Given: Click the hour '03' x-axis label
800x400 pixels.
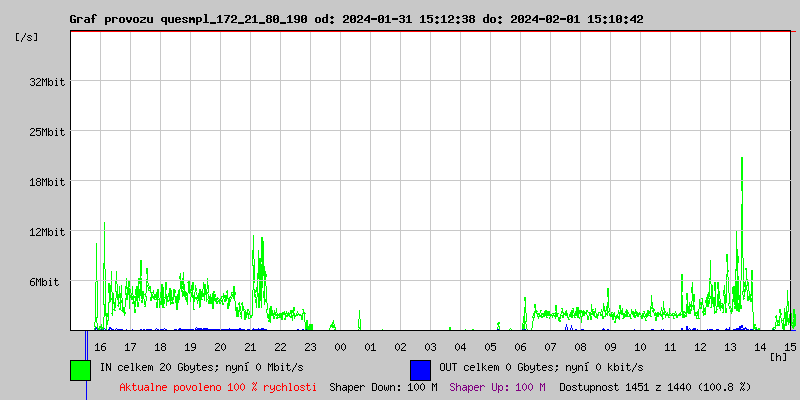Looking at the screenshot, I should click(431, 347).
